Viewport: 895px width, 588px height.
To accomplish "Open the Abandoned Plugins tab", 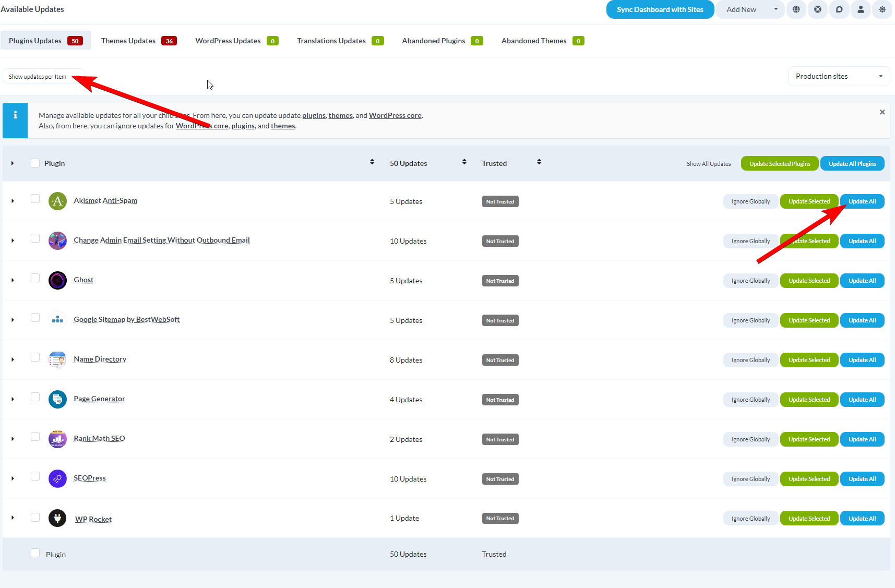I will tap(433, 40).
